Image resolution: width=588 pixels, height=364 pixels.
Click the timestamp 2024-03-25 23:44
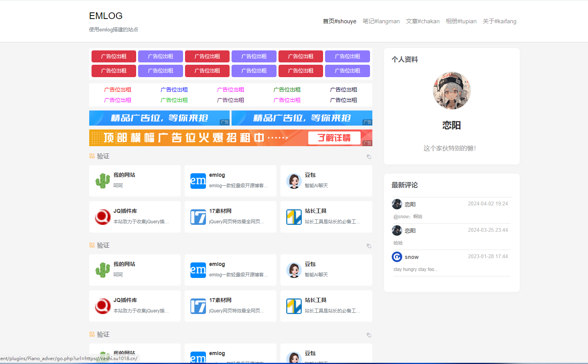488,230
